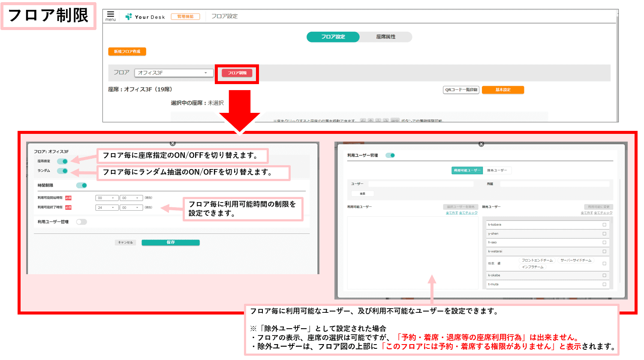The image size is (644, 360).
Task: Select the t-muta checkbox
Action: coord(604,284)
